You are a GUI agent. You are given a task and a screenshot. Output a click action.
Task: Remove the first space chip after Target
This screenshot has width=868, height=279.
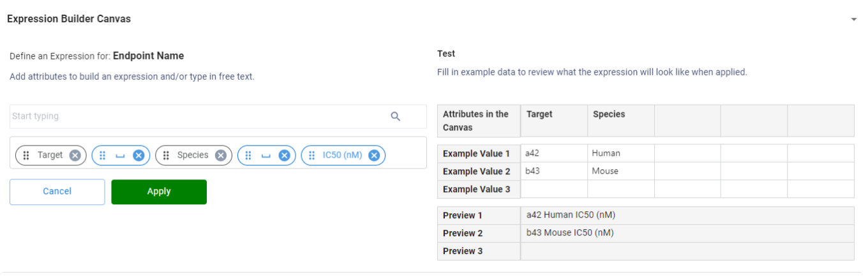point(138,155)
